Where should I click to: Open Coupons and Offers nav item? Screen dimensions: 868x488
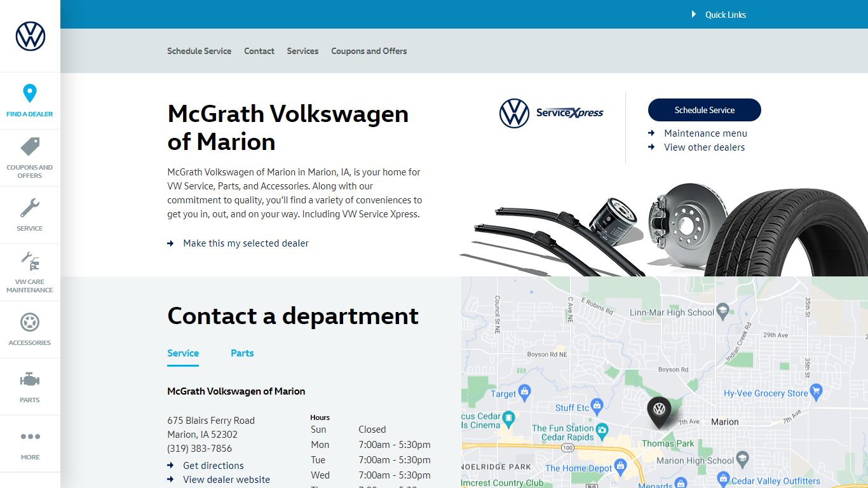pos(369,51)
